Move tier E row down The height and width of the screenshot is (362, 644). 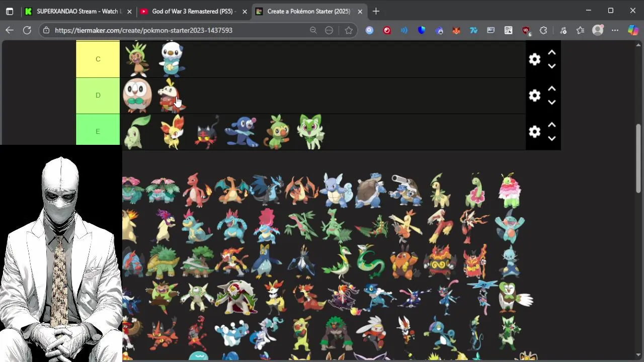point(551,138)
